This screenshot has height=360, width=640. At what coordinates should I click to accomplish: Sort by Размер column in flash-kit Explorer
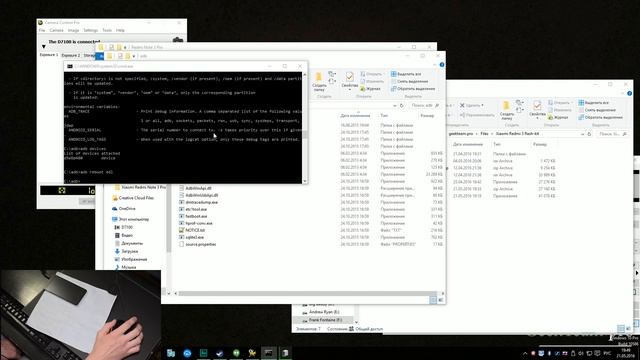click(x=540, y=144)
